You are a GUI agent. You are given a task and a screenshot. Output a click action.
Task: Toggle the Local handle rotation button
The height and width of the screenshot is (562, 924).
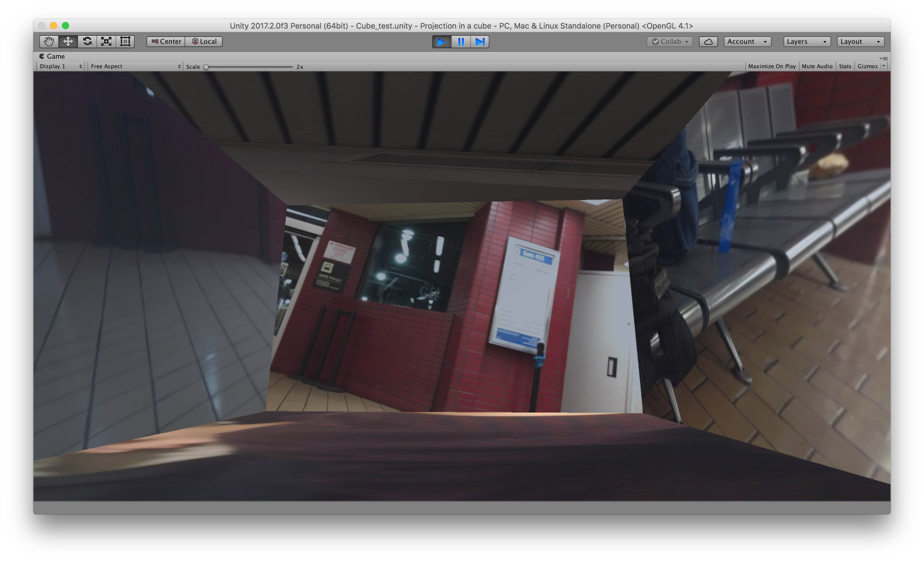pyautogui.click(x=204, y=42)
